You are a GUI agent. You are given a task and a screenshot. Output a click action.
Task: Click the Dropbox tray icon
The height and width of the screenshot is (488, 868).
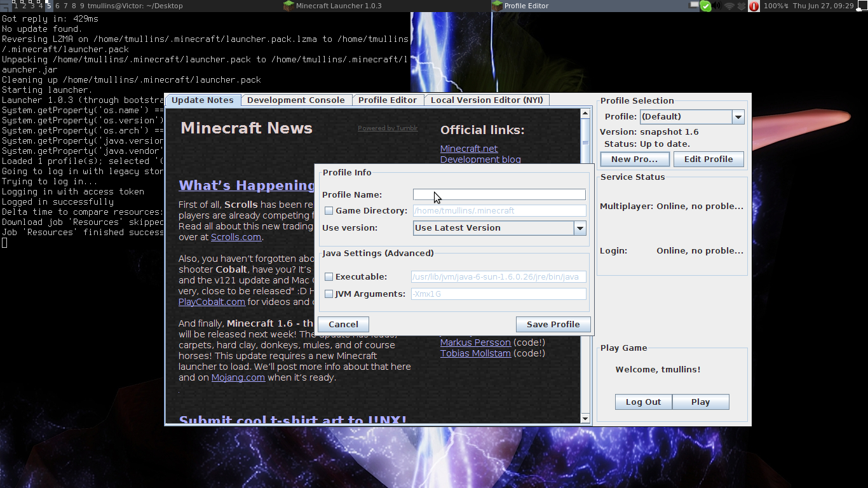click(741, 6)
